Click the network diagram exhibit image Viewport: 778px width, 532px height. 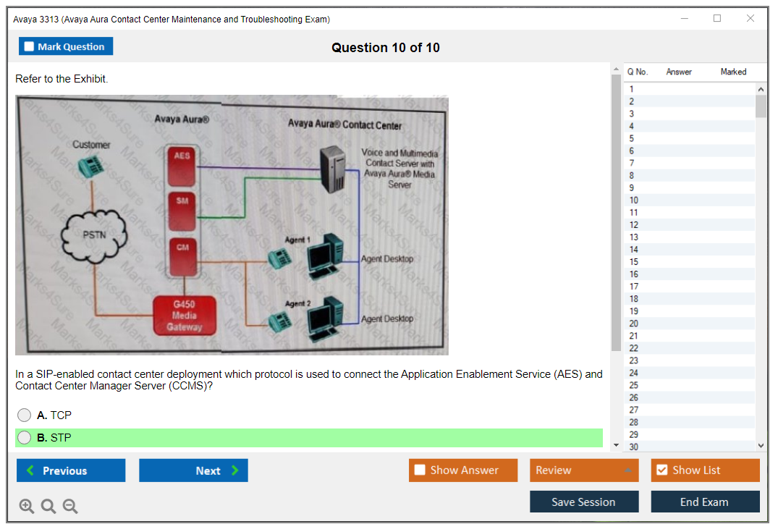click(232, 225)
